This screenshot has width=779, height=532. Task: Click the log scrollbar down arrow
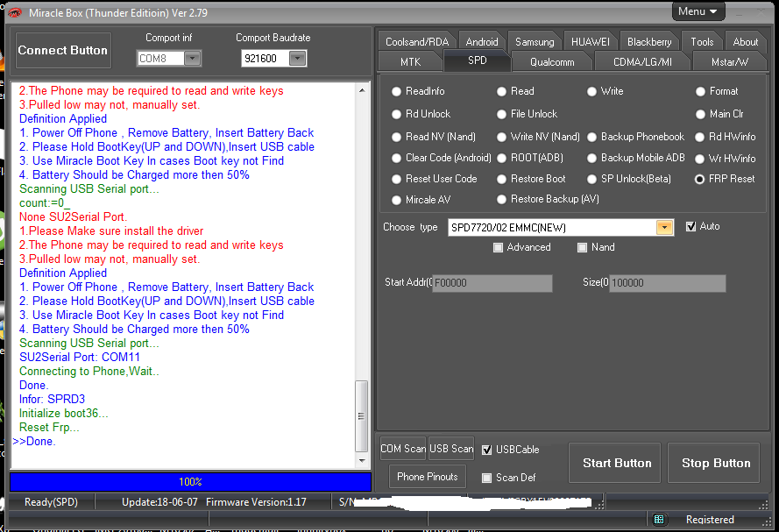362,460
